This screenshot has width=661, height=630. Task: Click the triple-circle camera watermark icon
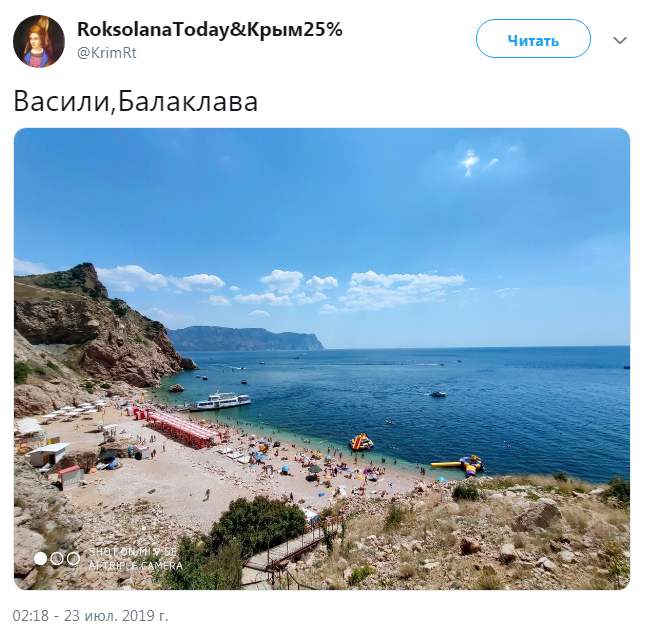[x=57, y=558]
